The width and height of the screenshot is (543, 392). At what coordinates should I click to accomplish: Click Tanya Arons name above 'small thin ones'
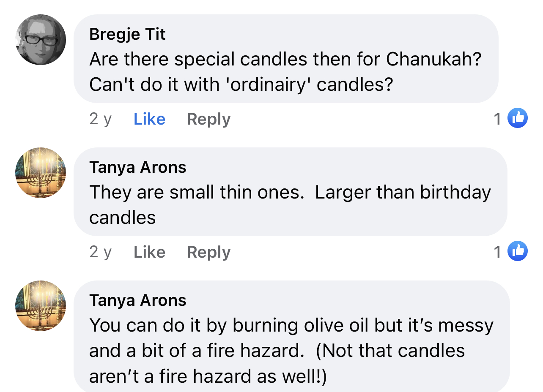point(138,167)
